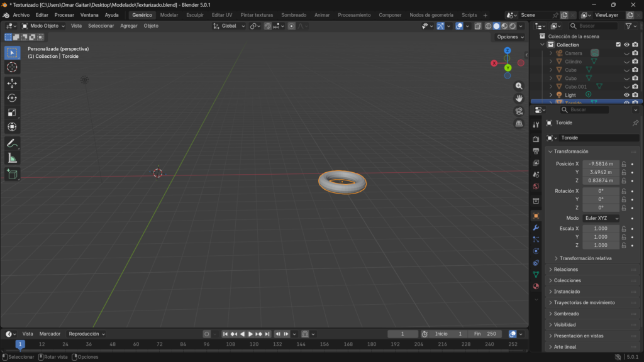The width and height of the screenshot is (644, 362).
Task: Click the Escala X value field
Action: 601,229
